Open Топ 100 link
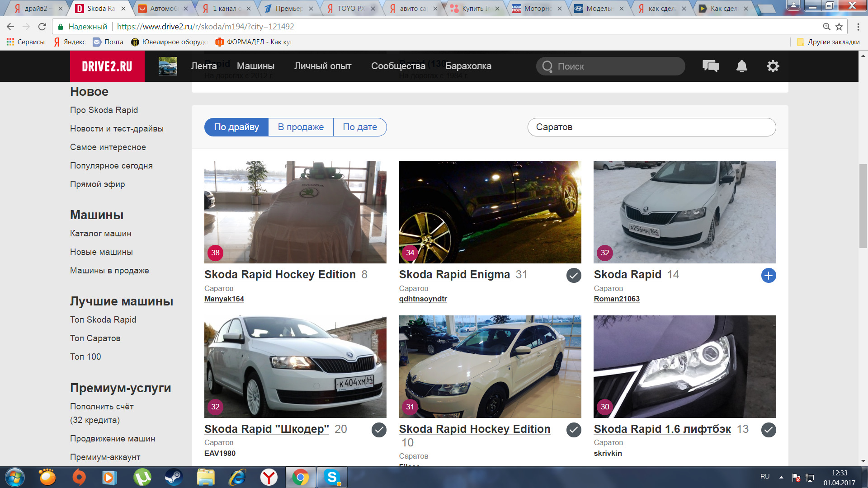The height and width of the screenshot is (488, 868). [x=85, y=357]
